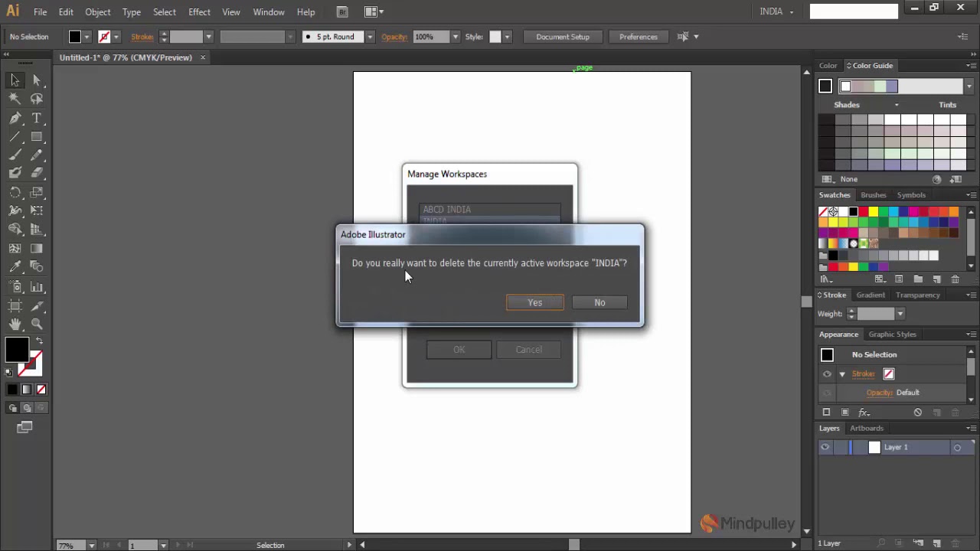Viewport: 980px width, 551px height.
Task: Select the Paintbrush tool
Action: (15, 155)
